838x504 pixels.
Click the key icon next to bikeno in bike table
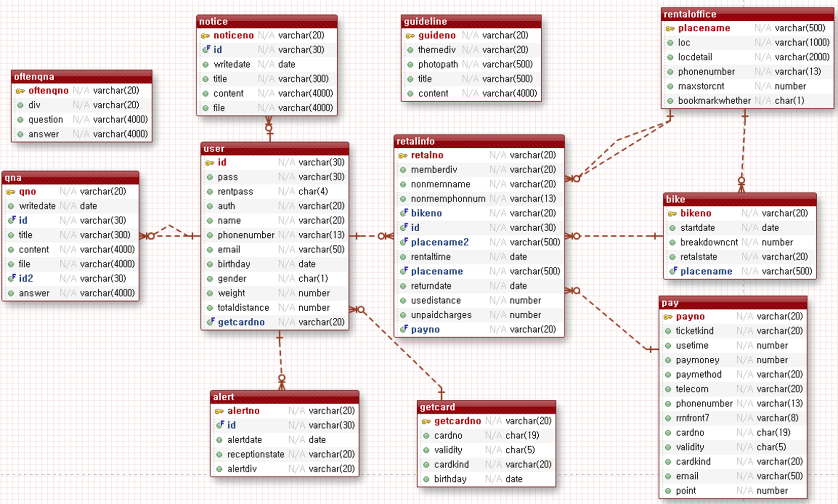coord(672,214)
